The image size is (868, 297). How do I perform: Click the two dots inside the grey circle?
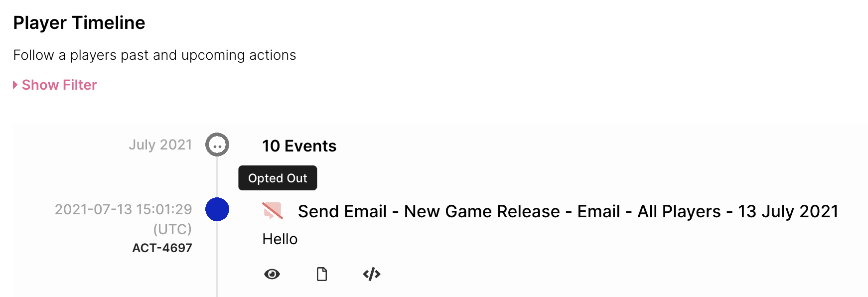(x=217, y=147)
